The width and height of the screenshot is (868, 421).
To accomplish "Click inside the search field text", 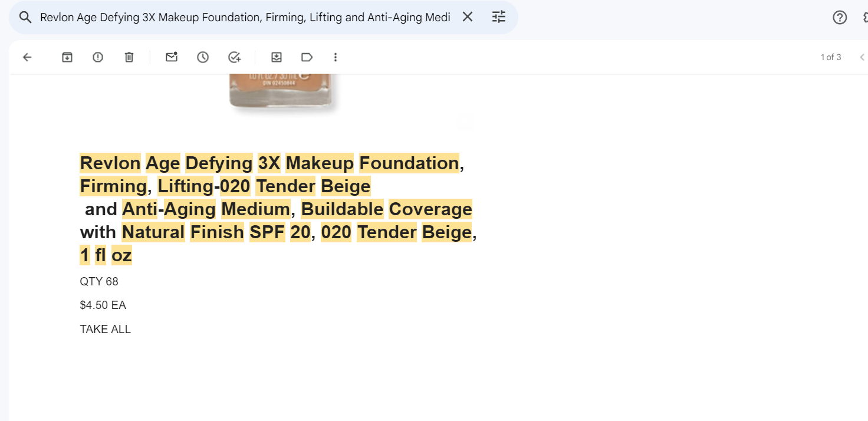I will tap(245, 18).
